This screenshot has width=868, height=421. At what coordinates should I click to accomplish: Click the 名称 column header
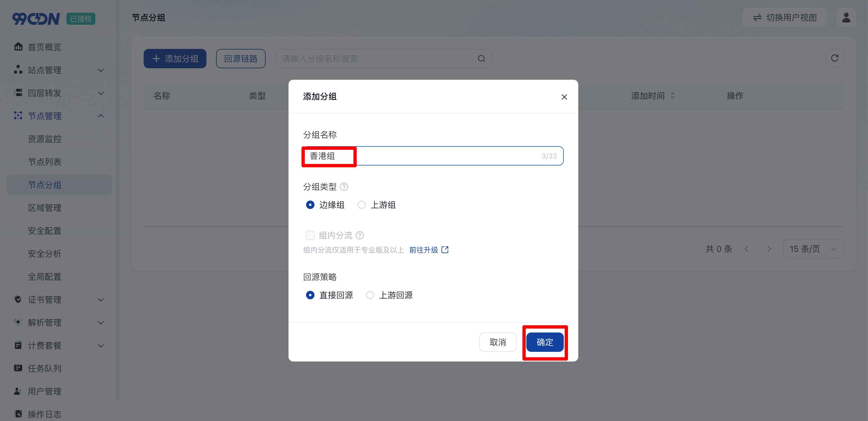coord(161,96)
